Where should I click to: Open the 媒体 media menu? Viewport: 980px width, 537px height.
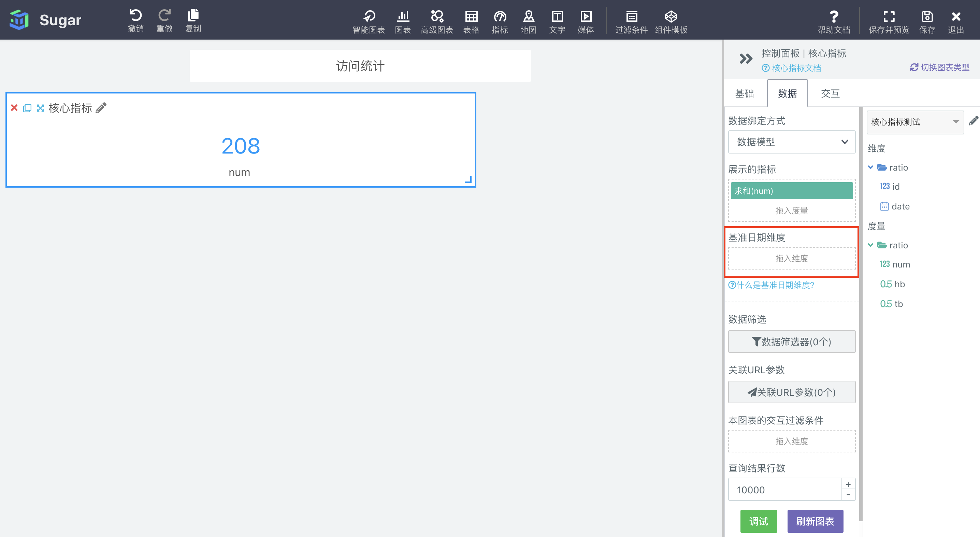(586, 22)
